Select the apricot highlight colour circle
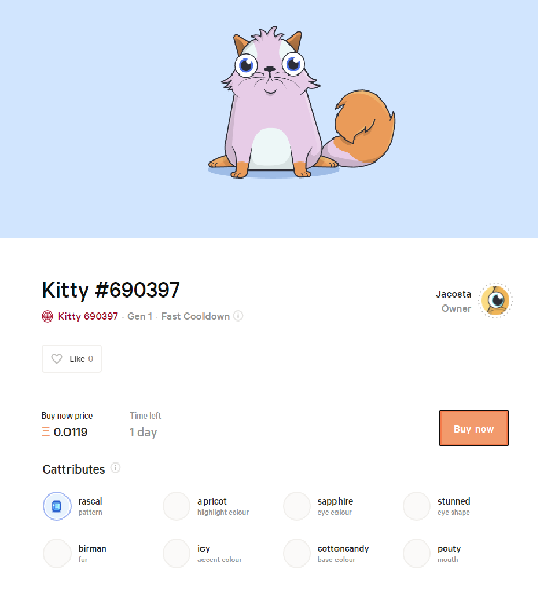The image size is (538, 598). click(x=177, y=506)
